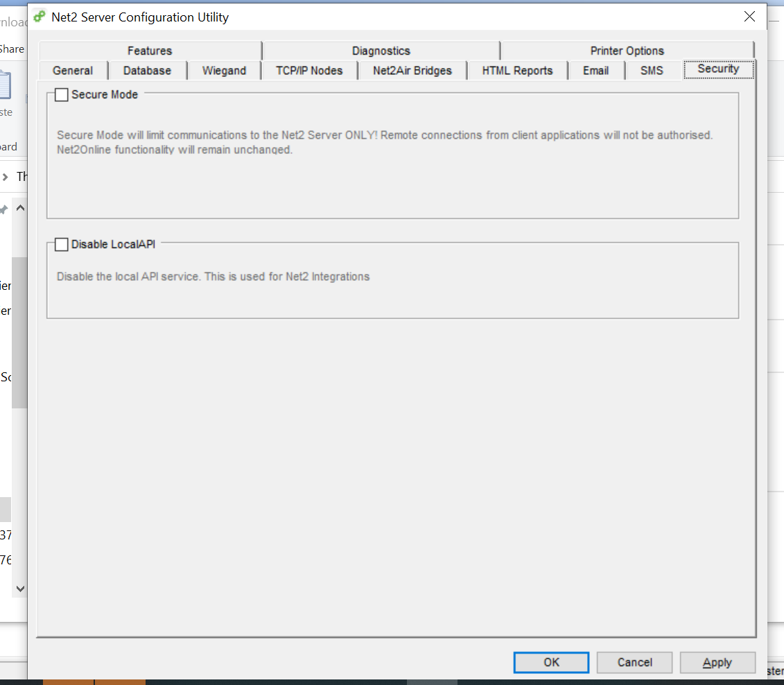The width and height of the screenshot is (784, 685).
Task: Click the scroll down arrow in background window
Action: [20, 588]
